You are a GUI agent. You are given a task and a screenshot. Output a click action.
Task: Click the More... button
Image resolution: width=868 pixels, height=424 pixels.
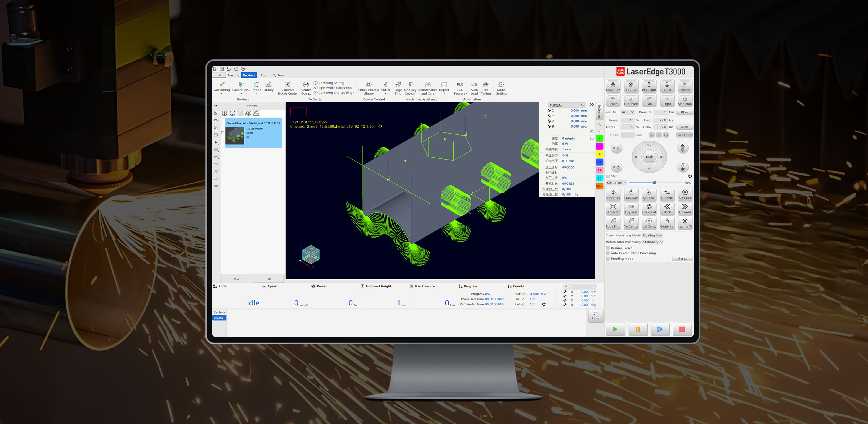[x=682, y=259]
